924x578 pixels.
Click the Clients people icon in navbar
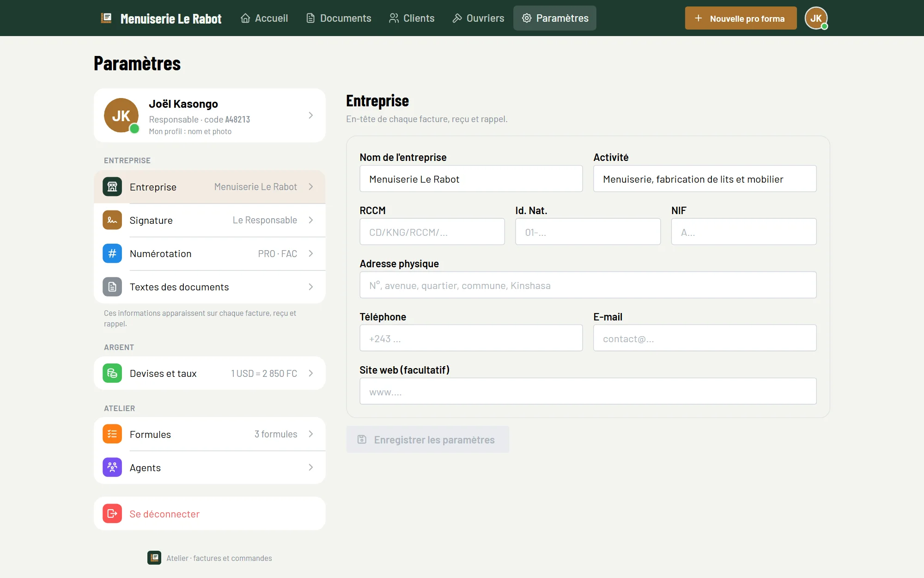[x=394, y=18]
